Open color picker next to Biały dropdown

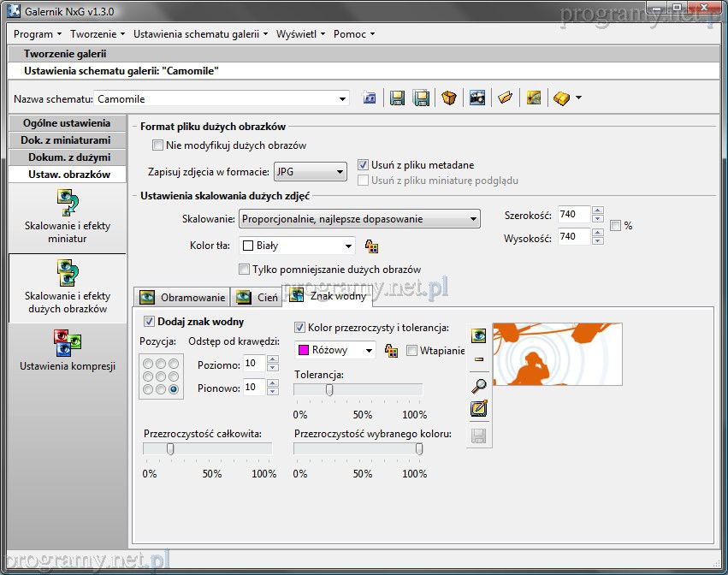click(371, 246)
